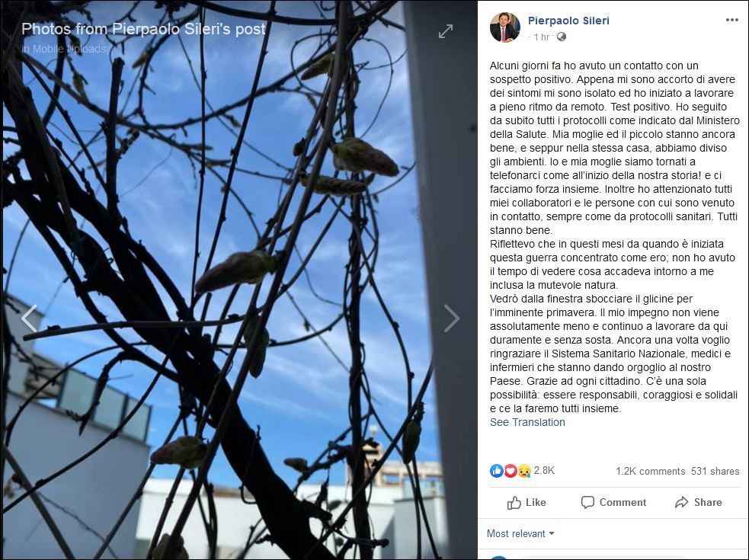Viewport: 749px width, 560px height.
Task: Open the three-dot post options menu
Action: [x=731, y=20]
